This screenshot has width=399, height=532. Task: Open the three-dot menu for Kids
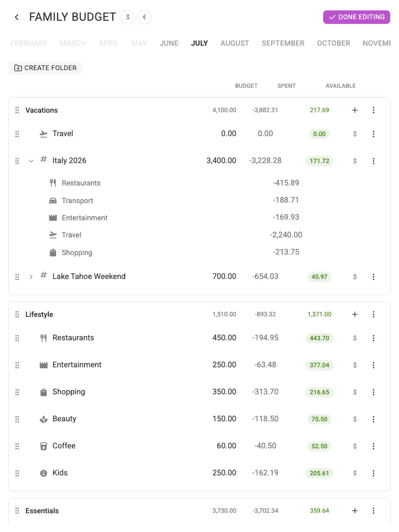pyautogui.click(x=373, y=473)
